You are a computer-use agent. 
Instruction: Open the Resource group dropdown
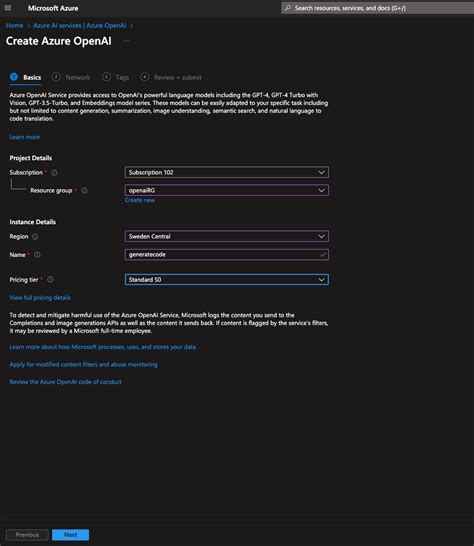226,190
